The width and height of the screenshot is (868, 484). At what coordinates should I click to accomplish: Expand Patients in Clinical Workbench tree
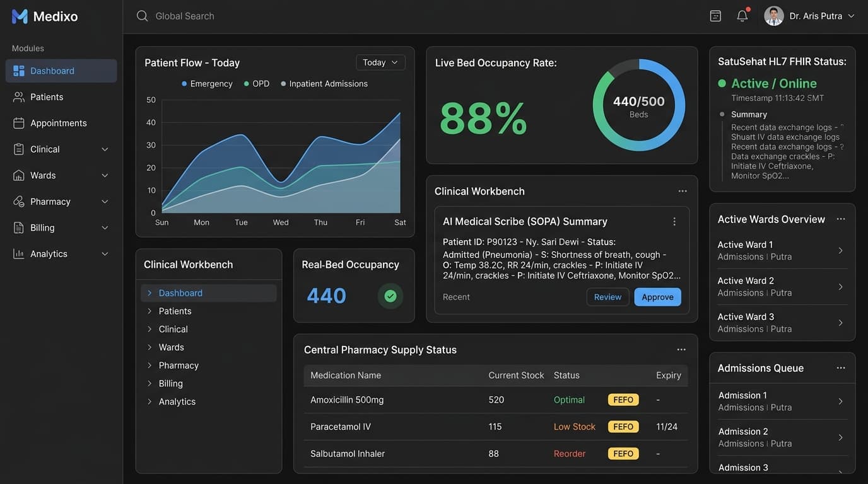150,311
